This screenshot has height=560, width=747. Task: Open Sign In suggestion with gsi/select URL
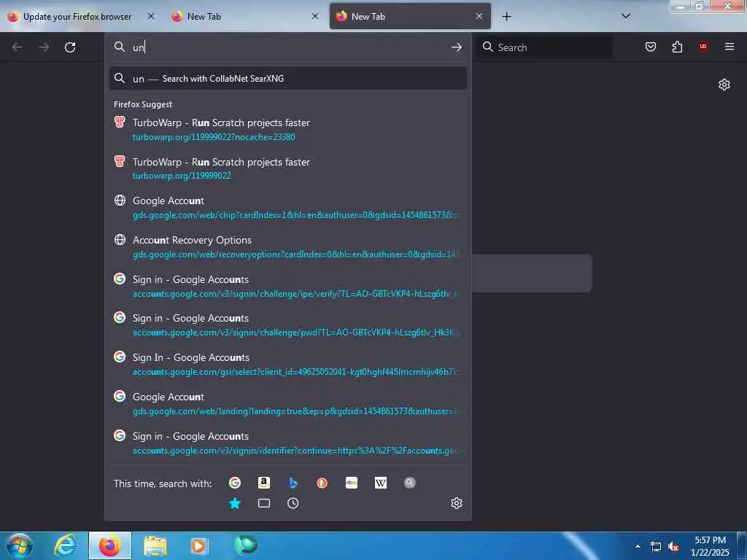288,365
